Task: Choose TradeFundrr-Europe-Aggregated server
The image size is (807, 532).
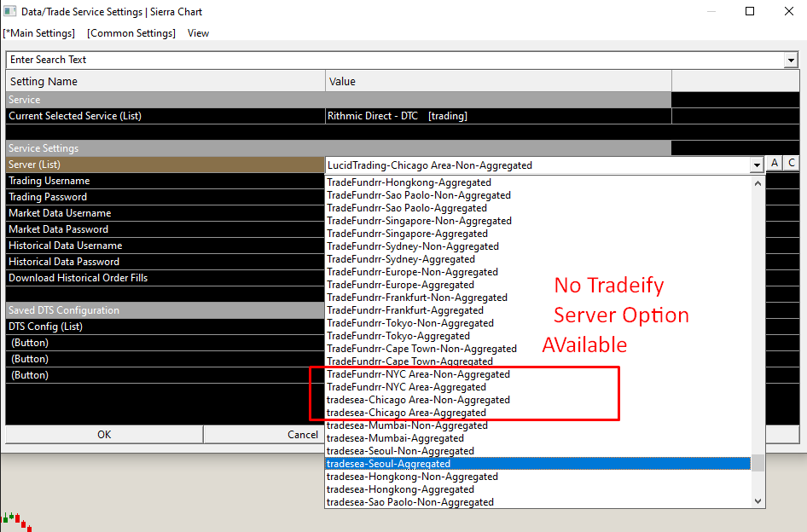Action: point(538,285)
